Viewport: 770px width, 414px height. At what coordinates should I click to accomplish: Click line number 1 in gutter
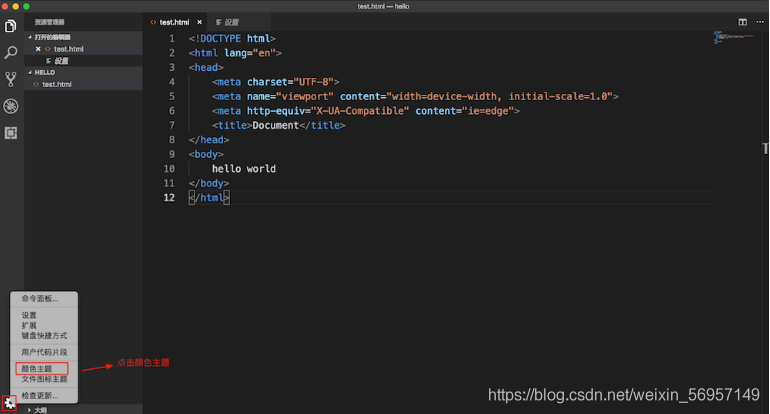point(172,38)
